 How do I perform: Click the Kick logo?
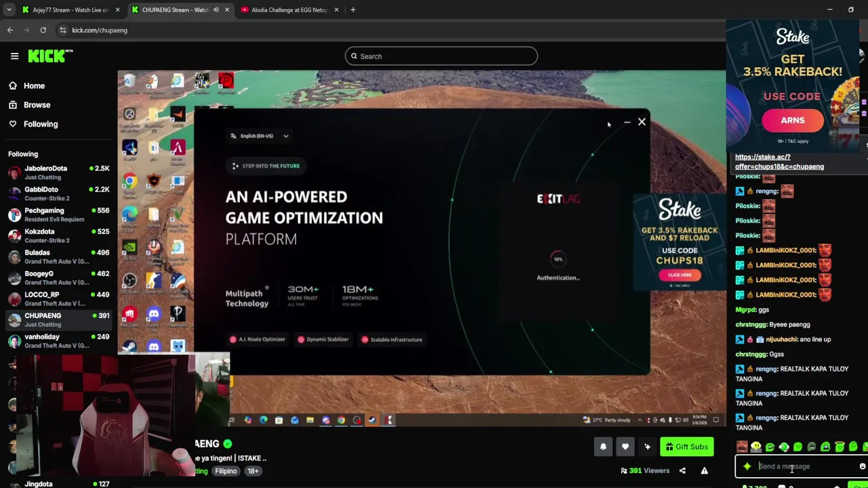(50, 56)
